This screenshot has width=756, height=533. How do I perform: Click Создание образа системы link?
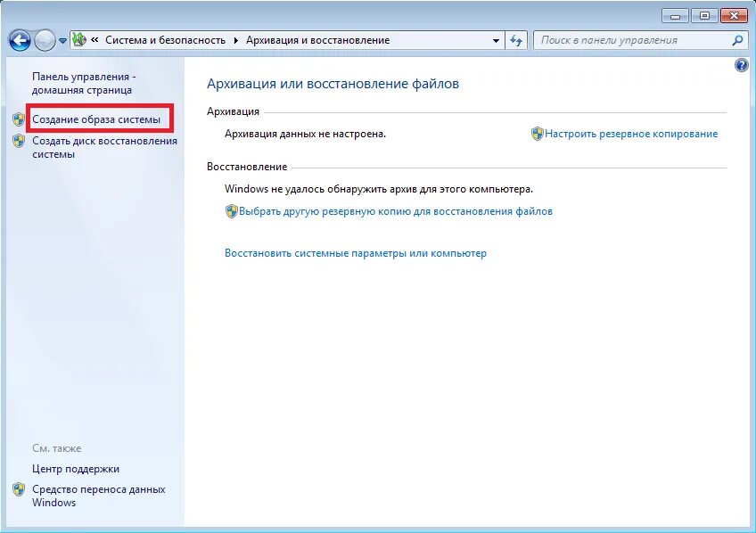[96, 119]
